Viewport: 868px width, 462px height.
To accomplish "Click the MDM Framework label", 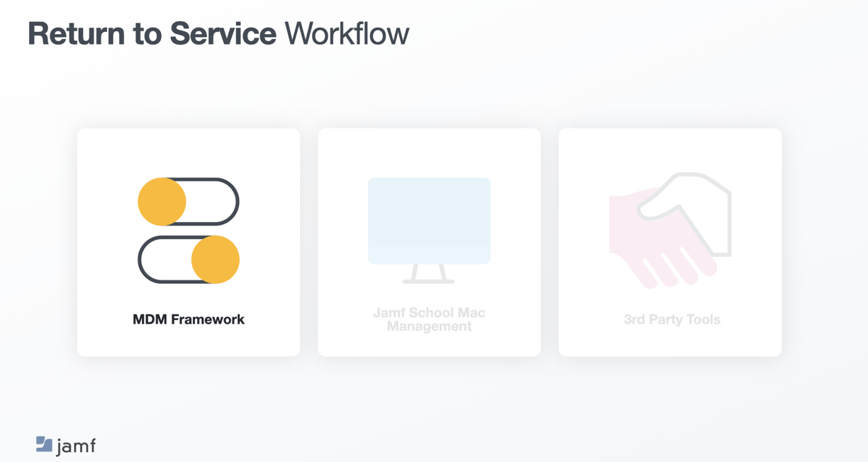I will 189,319.
